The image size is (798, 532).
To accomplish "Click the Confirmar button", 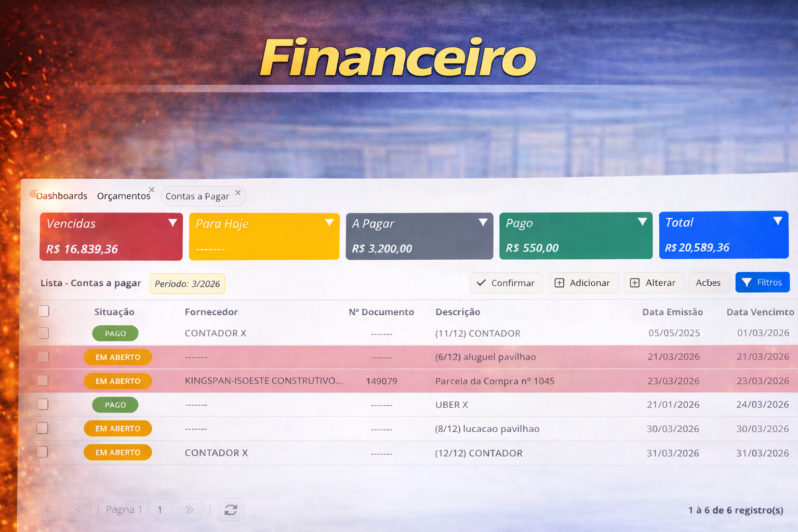I will click(506, 283).
